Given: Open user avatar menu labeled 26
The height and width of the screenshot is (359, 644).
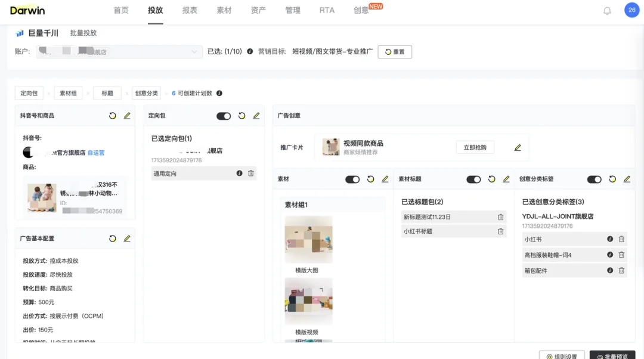Looking at the screenshot, I should click(631, 10).
